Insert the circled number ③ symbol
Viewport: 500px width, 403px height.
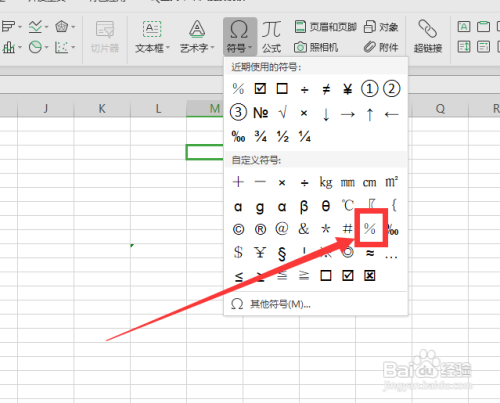(x=238, y=112)
